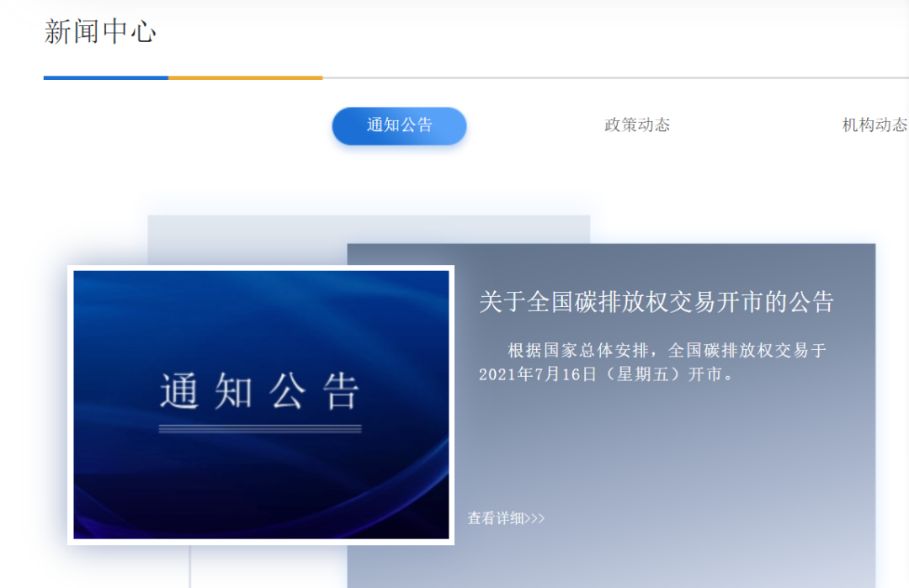Click the underline decoration below 通知公告 banner
This screenshot has width=909, height=588.
coord(262,429)
